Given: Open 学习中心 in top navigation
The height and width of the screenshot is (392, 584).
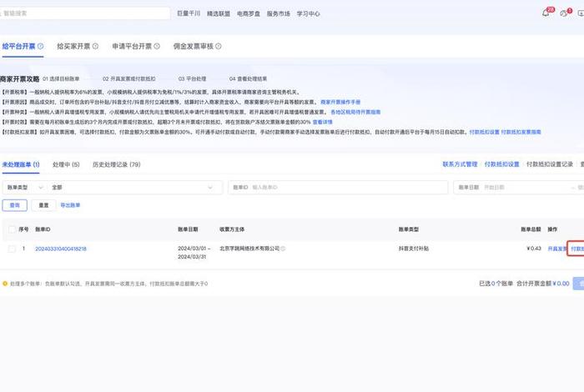Looking at the screenshot, I should 309,13.
